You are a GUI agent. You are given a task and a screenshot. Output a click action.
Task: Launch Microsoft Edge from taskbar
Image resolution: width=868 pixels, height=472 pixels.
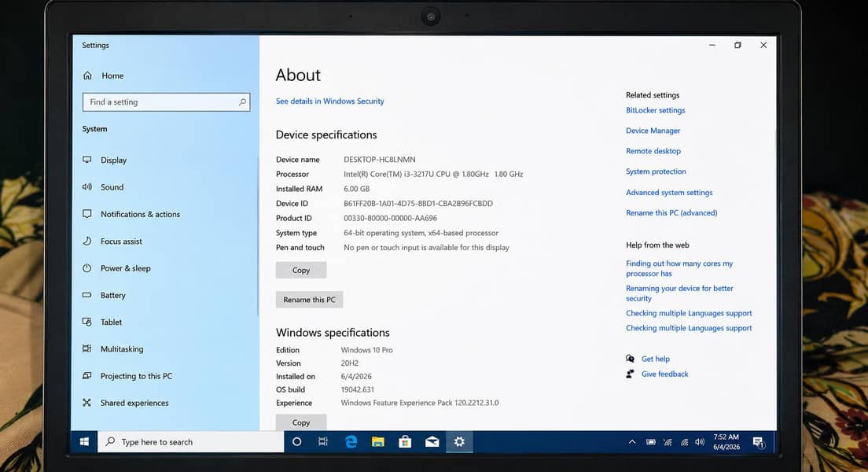coord(351,442)
